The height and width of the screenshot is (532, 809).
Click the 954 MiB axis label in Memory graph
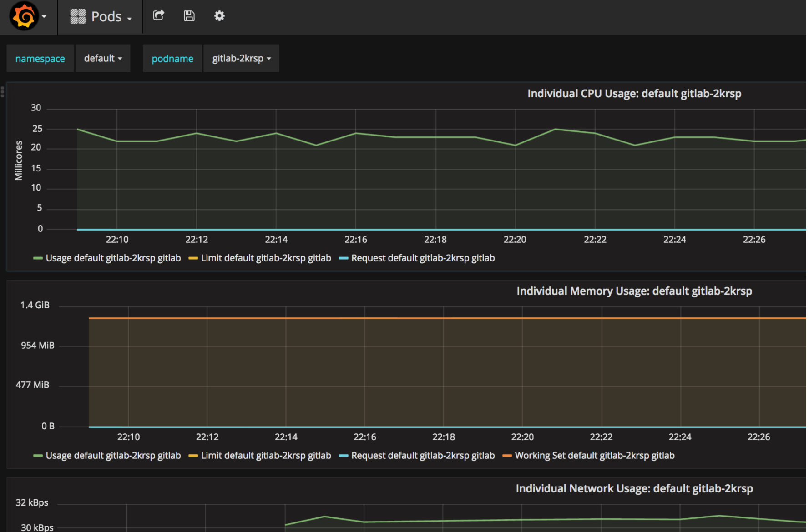click(x=38, y=346)
